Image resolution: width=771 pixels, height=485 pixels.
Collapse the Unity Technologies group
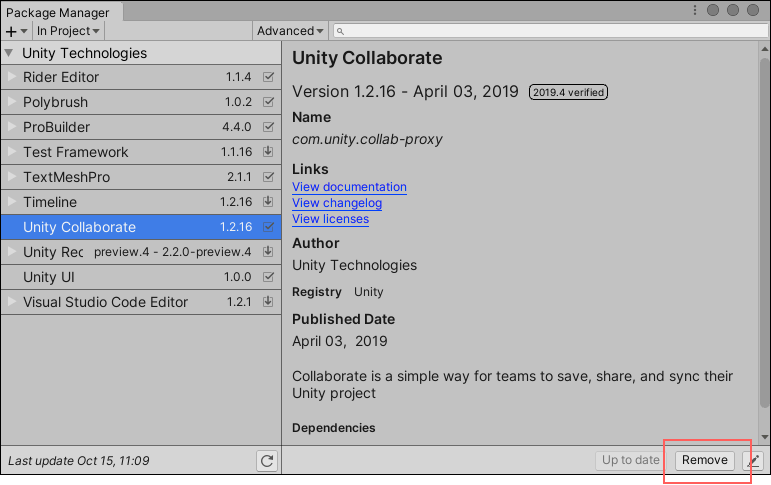coord(9,52)
